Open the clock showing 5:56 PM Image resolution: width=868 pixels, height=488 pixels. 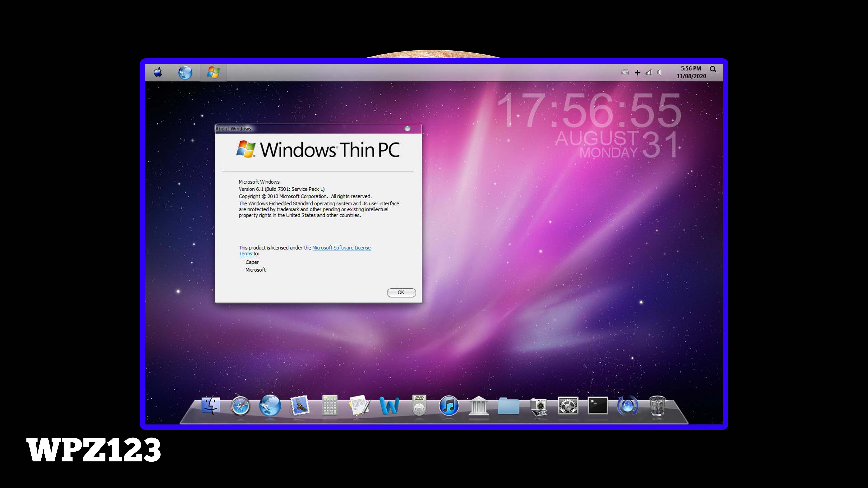[691, 72]
